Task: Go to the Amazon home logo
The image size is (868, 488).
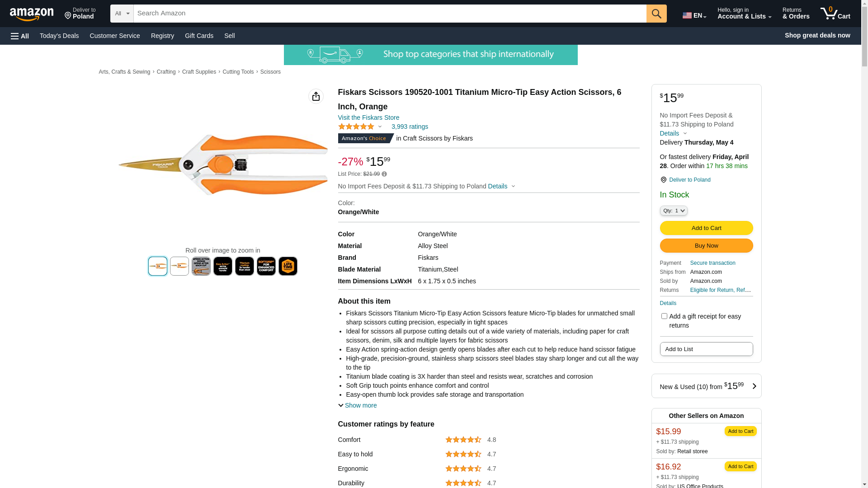Action: [x=32, y=14]
